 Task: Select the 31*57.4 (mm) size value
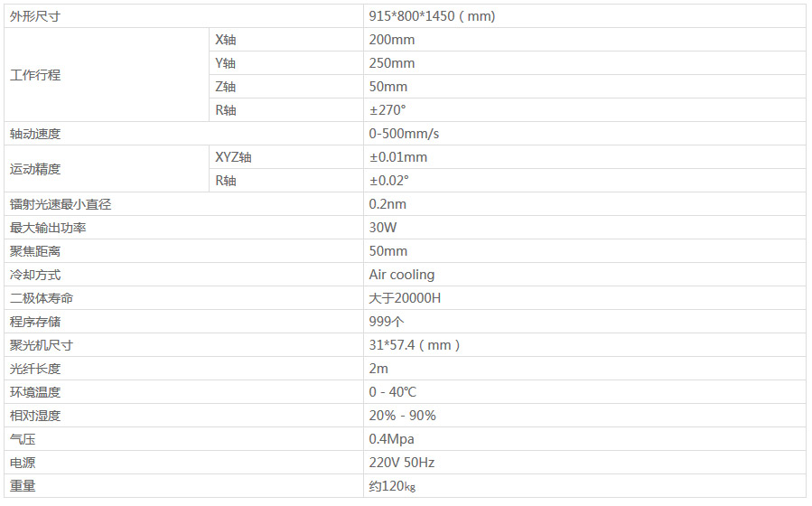pyautogui.click(x=415, y=345)
